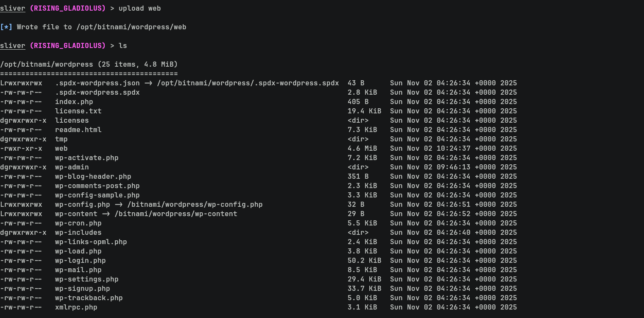This screenshot has width=644, height=318.
Task: Click the wp-settings.php filename
Action: click(86, 279)
